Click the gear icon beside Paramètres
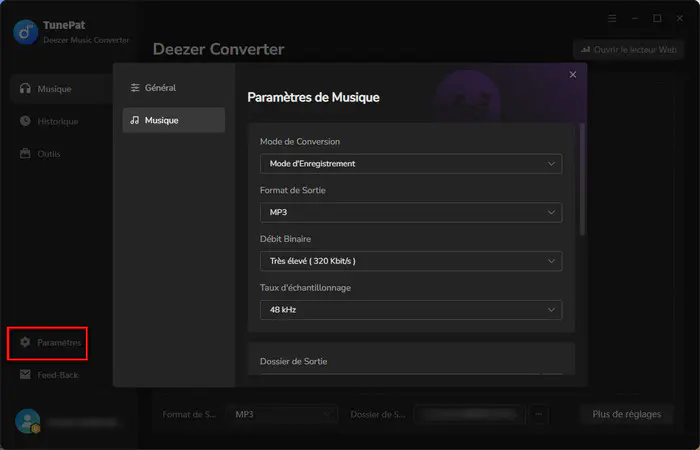 25,342
